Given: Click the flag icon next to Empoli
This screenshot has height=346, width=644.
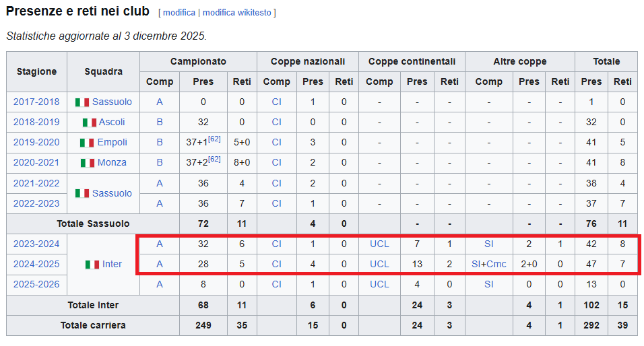Looking at the screenshot, I should click(x=87, y=143).
